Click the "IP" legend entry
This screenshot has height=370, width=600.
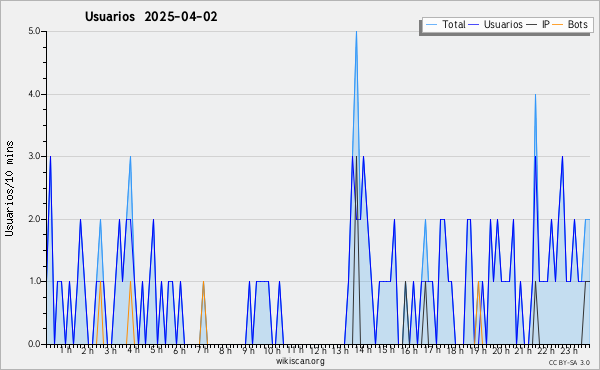pos(538,24)
